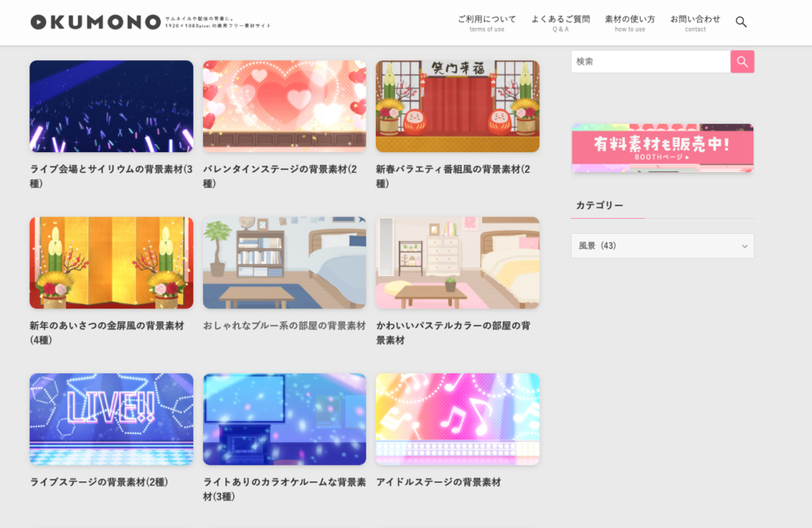Open the blue-toned bedroom thumbnail
The image size is (812, 528).
pos(285,263)
